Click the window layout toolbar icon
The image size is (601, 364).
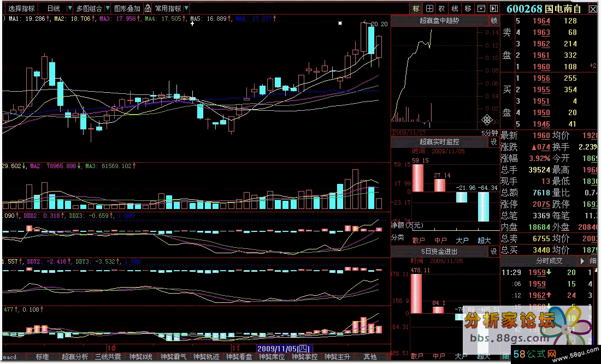coord(481,8)
